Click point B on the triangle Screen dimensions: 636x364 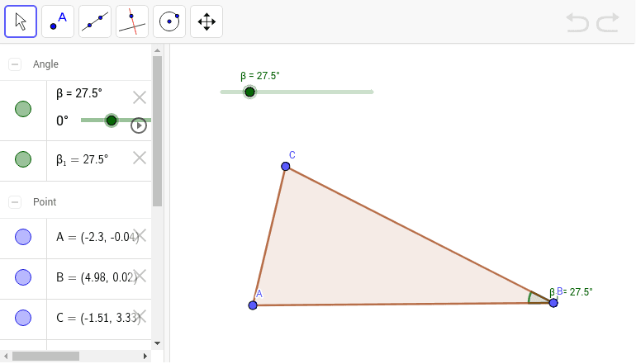coord(553,303)
